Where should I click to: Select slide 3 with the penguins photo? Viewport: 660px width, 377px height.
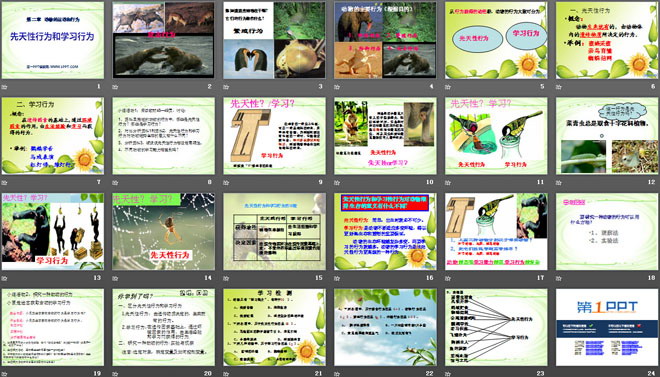click(x=274, y=40)
